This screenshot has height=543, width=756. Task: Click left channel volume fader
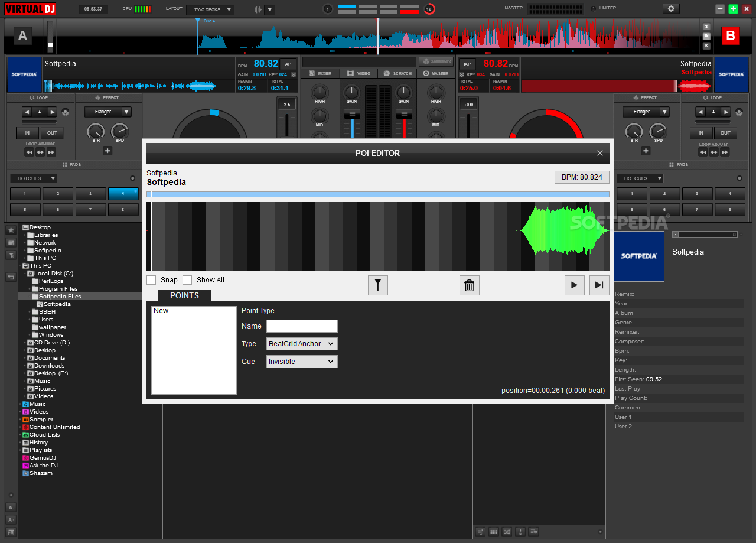(x=353, y=113)
